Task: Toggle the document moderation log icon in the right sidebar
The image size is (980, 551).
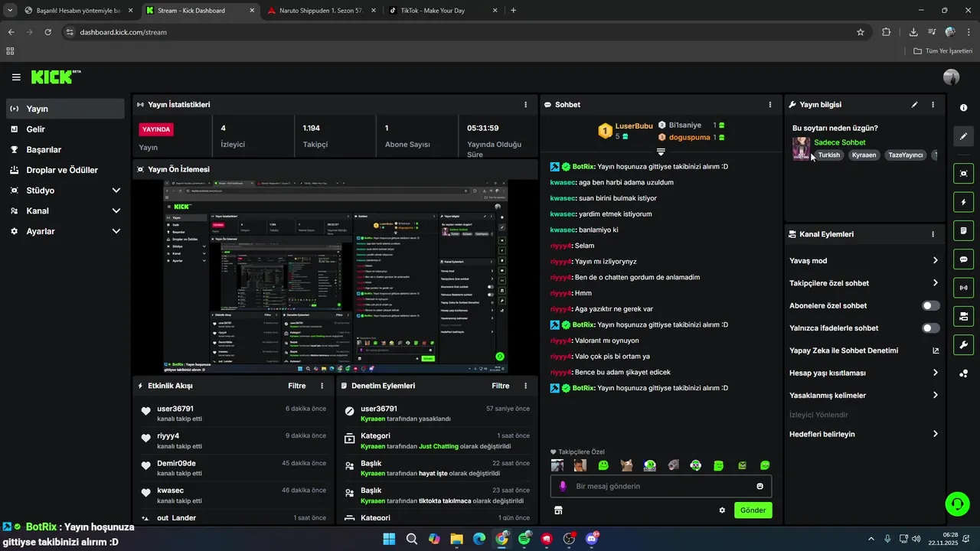Action: 963,230
